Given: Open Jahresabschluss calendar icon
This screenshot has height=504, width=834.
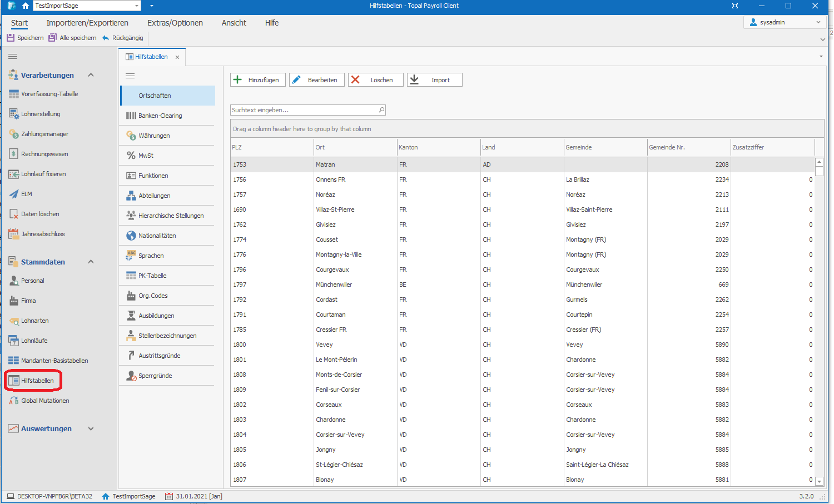Looking at the screenshot, I should click(x=14, y=234).
